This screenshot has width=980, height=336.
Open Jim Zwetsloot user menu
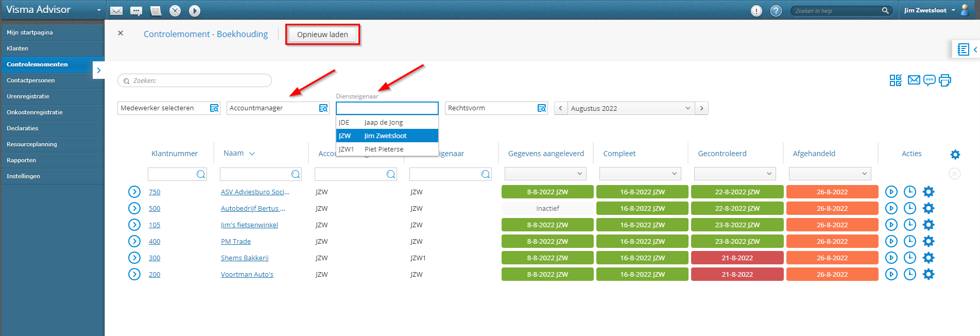(x=930, y=10)
